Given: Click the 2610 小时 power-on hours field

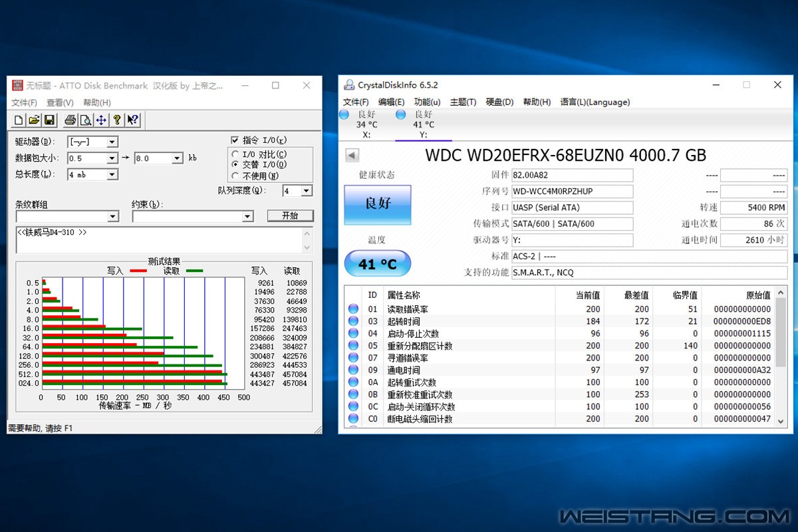Looking at the screenshot, I should tap(753, 240).
